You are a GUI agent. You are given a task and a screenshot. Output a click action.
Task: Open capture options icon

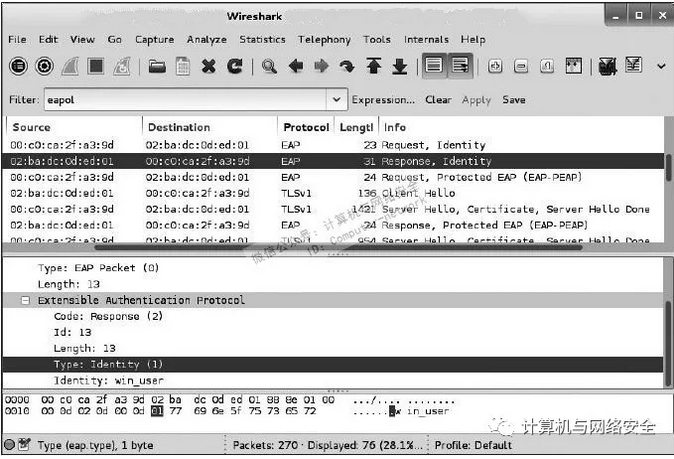[x=44, y=66]
